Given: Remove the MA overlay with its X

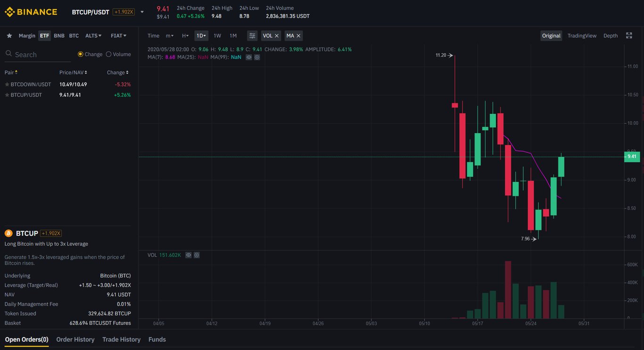Looking at the screenshot, I should coord(298,35).
